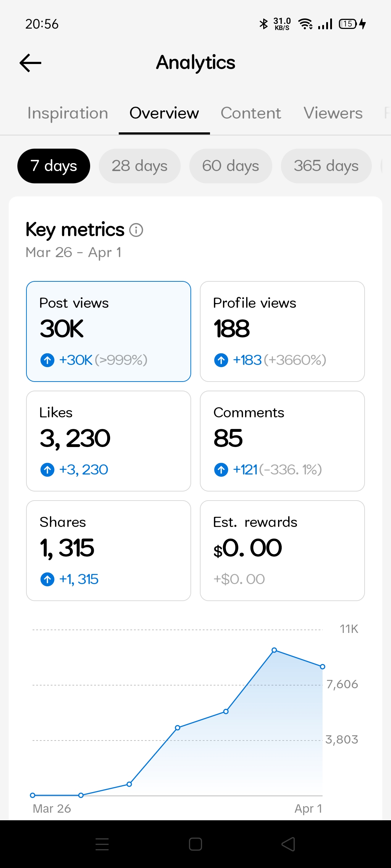This screenshot has height=868, width=391.
Task: Open Key metrics info icon
Action: pyautogui.click(x=136, y=230)
